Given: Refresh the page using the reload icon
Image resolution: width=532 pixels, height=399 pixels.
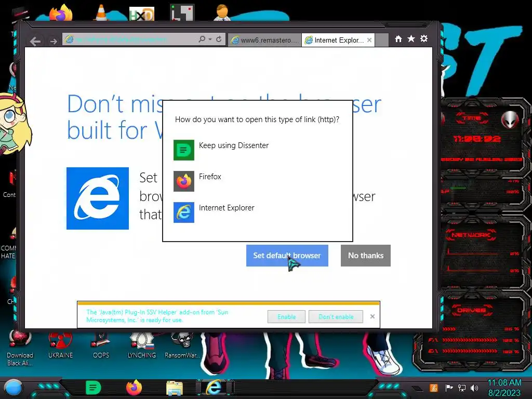Looking at the screenshot, I should [219, 39].
